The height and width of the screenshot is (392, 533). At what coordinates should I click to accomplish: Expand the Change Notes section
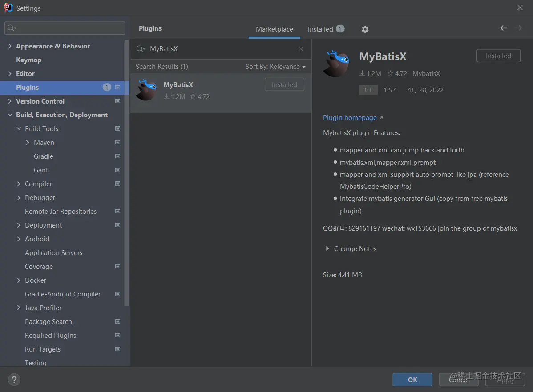tap(327, 248)
